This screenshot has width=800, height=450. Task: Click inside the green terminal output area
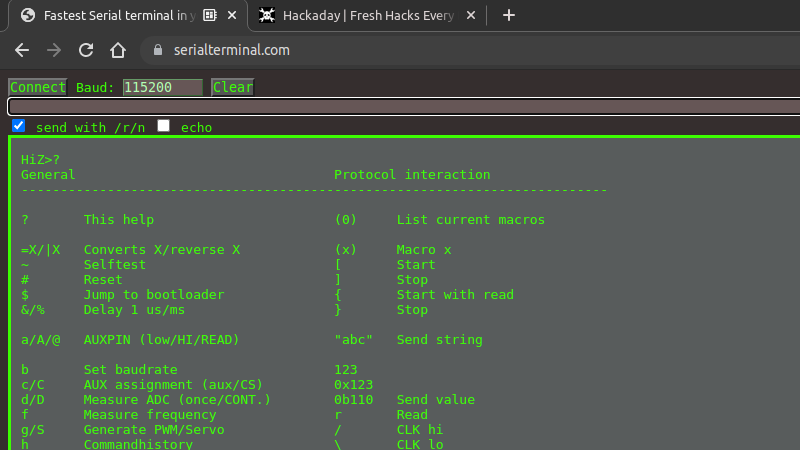point(400,300)
